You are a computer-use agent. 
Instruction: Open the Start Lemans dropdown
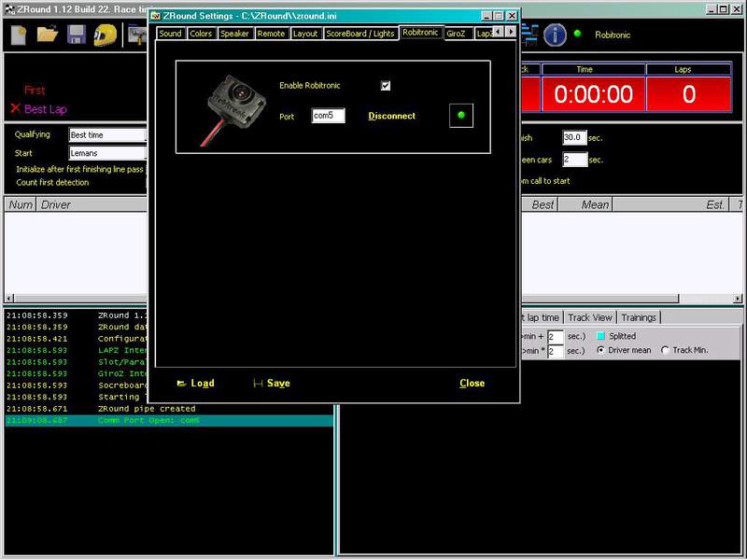click(x=107, y=153)
